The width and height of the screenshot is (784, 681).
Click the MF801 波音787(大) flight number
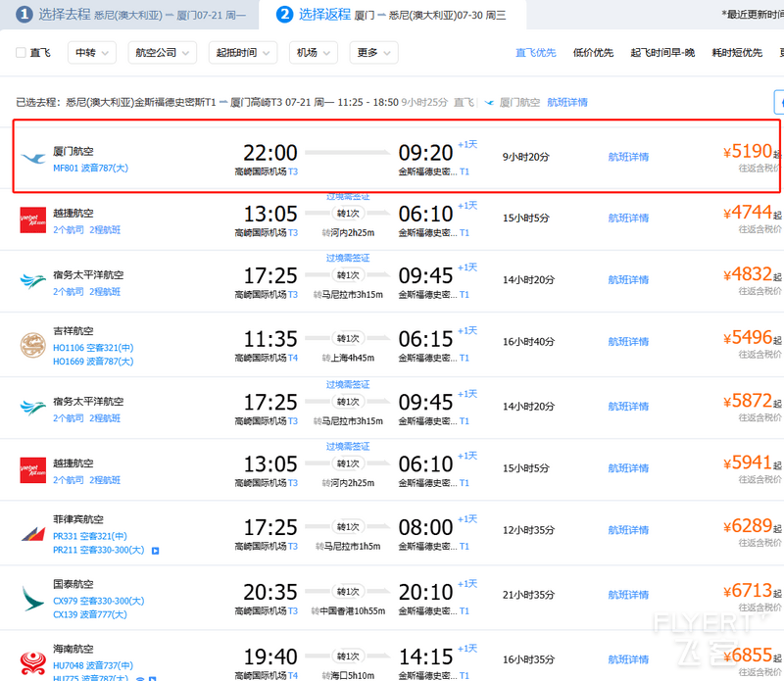(90, 169)
